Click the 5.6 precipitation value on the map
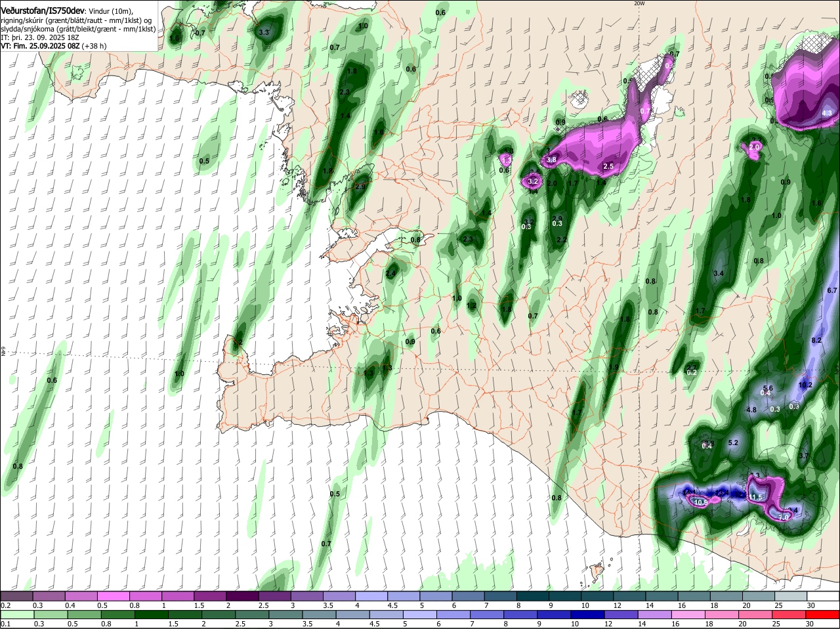840x629 pixels. 768,388
